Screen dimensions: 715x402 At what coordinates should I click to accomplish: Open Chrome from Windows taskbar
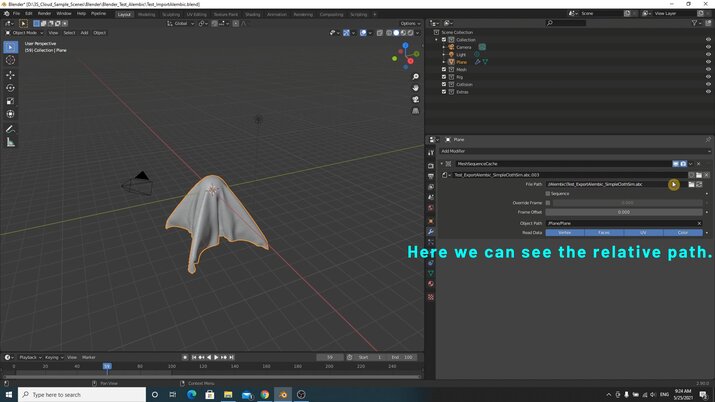pos(265,395)
